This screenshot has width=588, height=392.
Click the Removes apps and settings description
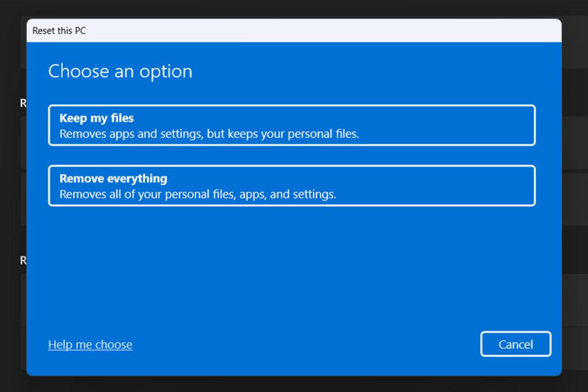click(209, 134)
